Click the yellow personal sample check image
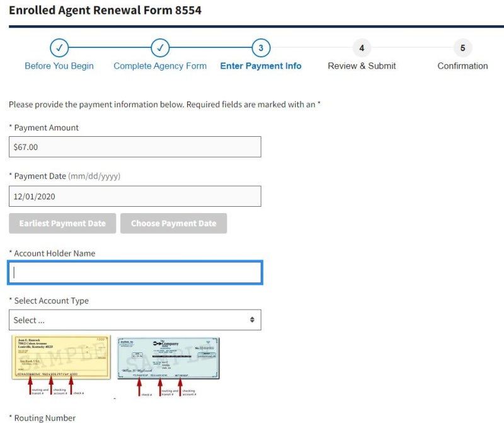504x423 pixels. [61, 357]
